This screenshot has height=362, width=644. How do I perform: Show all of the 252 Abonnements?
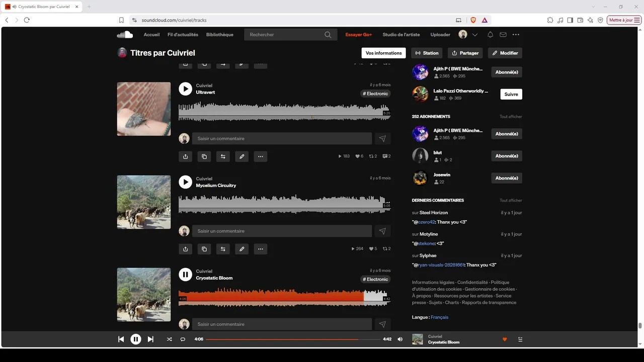pos(511,117)
